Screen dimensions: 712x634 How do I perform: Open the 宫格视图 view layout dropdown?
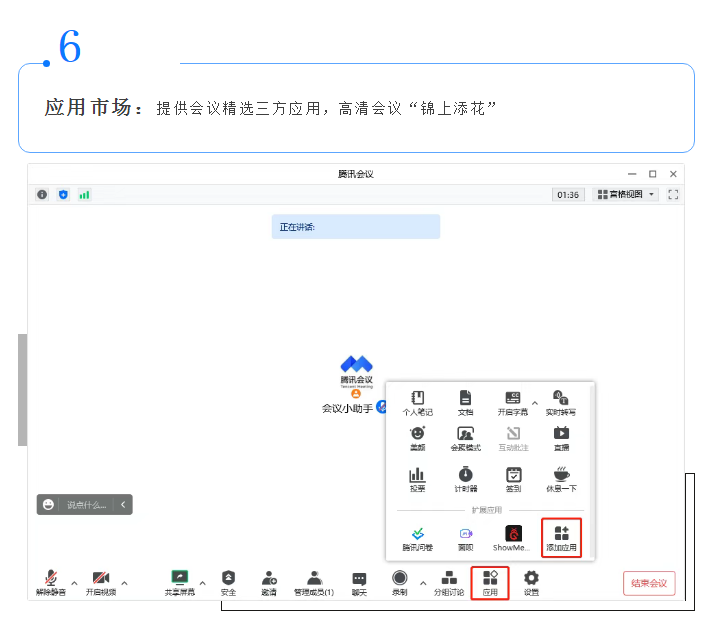point(626,195)
